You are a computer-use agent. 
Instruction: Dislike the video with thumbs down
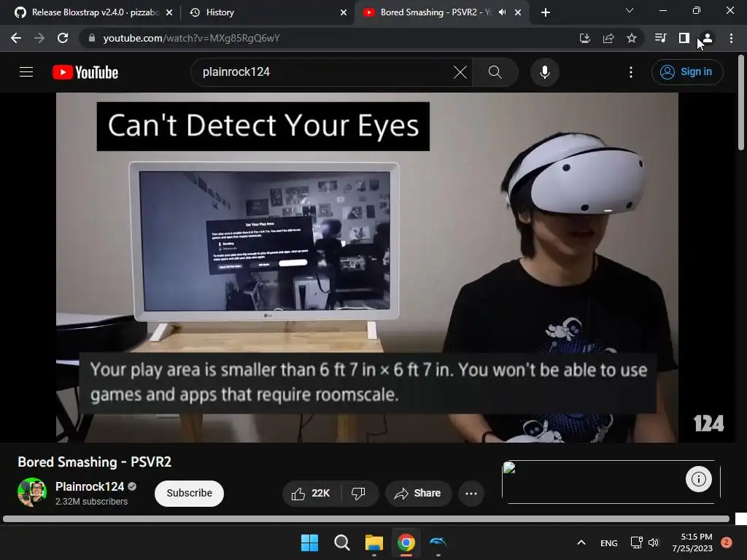(x=359, y=494)
